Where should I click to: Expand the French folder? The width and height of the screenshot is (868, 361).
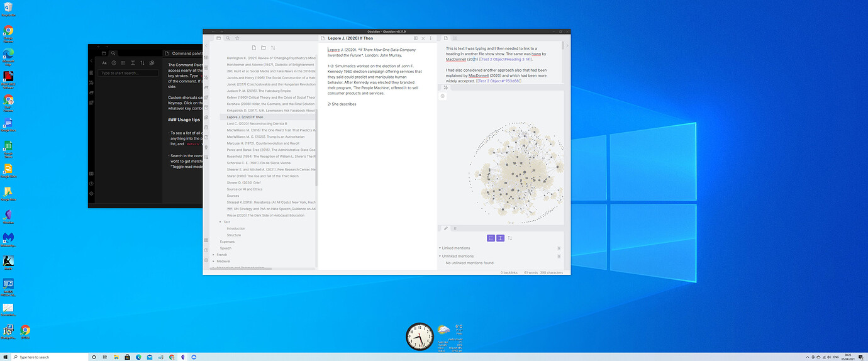click(x=214, y=255)
